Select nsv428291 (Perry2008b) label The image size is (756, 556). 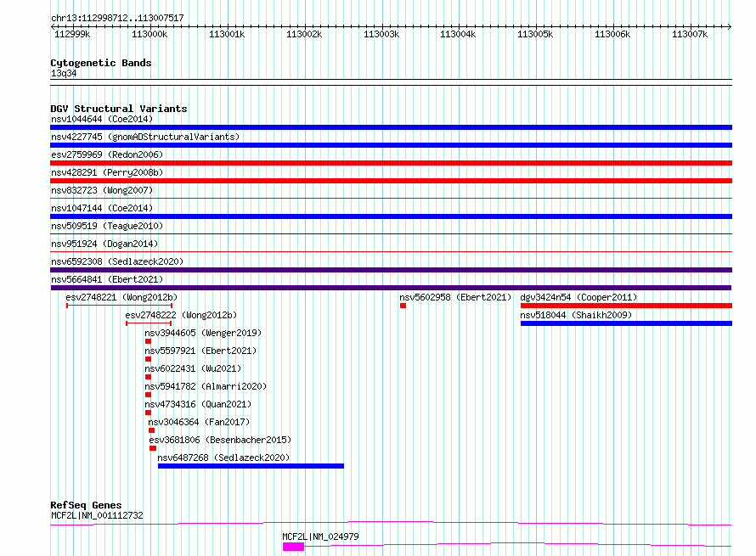(107, 172)
